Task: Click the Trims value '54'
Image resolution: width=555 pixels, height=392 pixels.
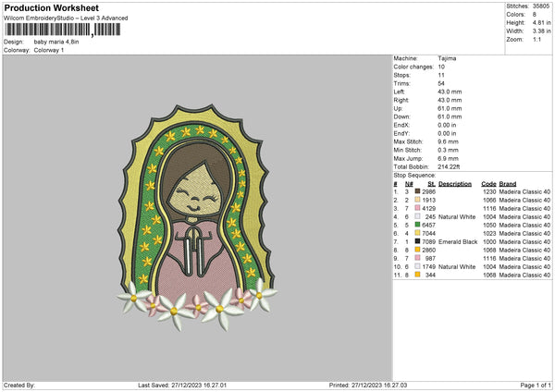Action: [x=441, y=83]
